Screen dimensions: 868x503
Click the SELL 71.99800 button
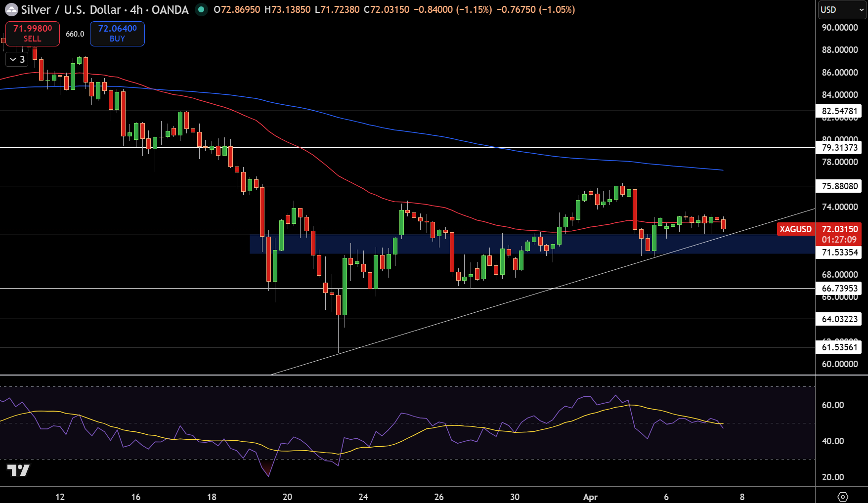[33, 34]
